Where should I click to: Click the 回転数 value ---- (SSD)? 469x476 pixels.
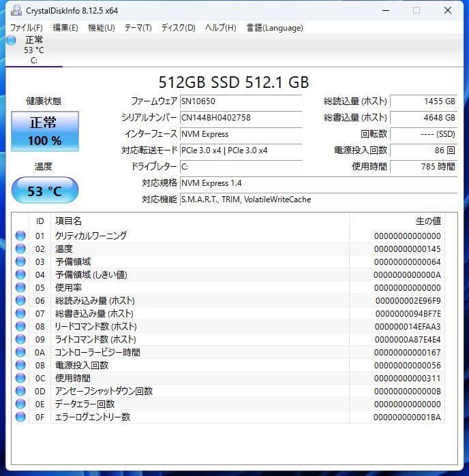(424, 134)
